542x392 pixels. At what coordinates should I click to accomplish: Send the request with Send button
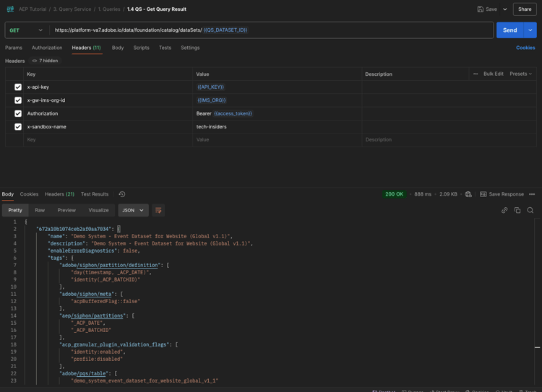(x=510, y=30)
